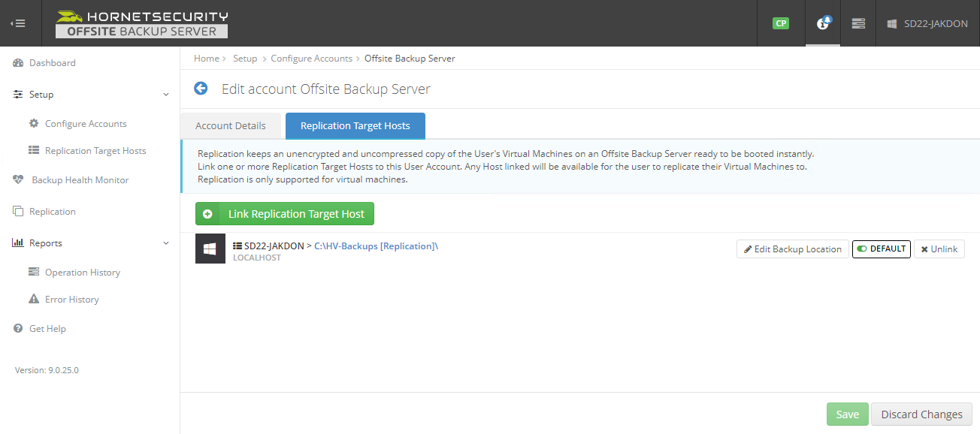Collapse the sidebar with the hamburger icon
The width and height of the screenshot is (980, 434).
[x=18, y=23]
